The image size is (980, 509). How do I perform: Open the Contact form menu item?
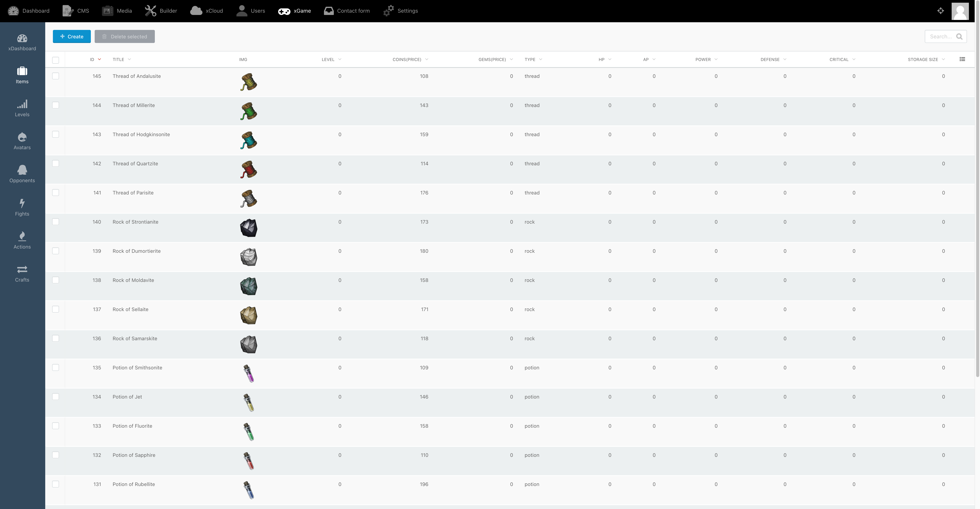pos(346,11)
